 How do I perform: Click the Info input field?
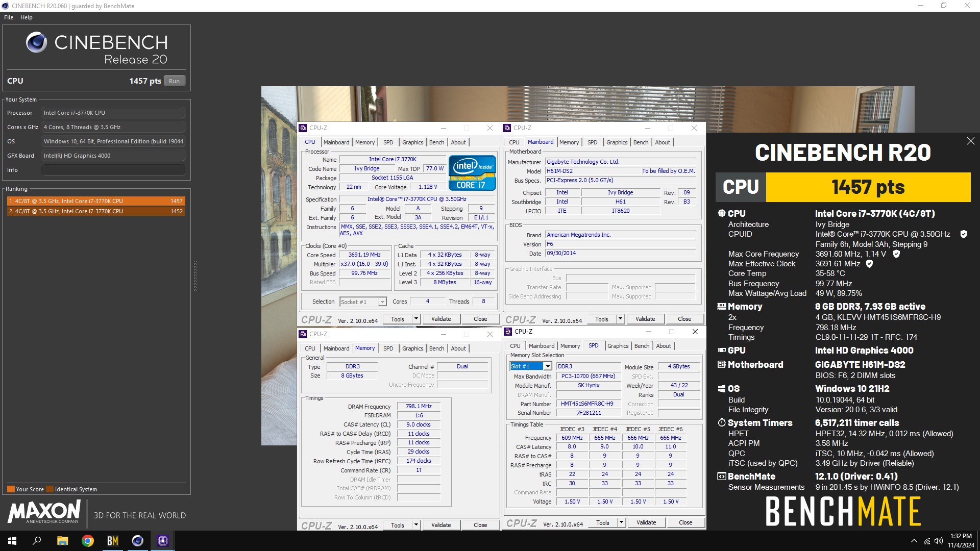click(x=113, y=170)
